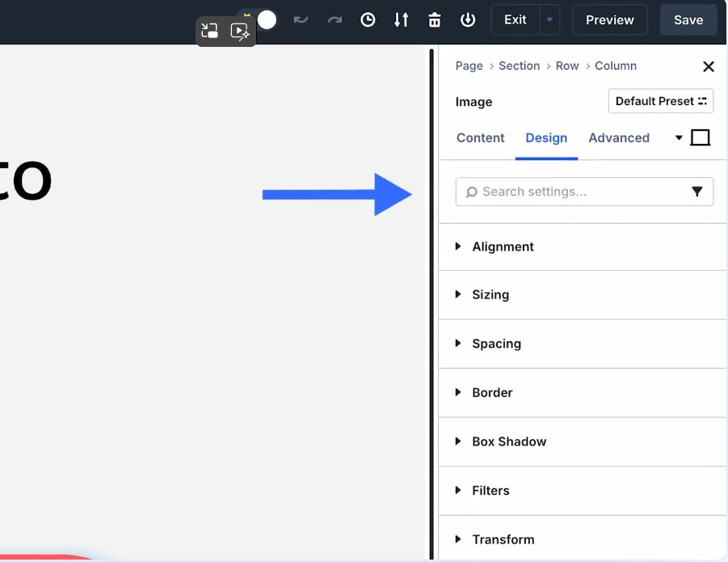Open the dropdown arrow beside Exit
Image resolution: width=728 pixels, height=562 pixels.
click(549, 20)
